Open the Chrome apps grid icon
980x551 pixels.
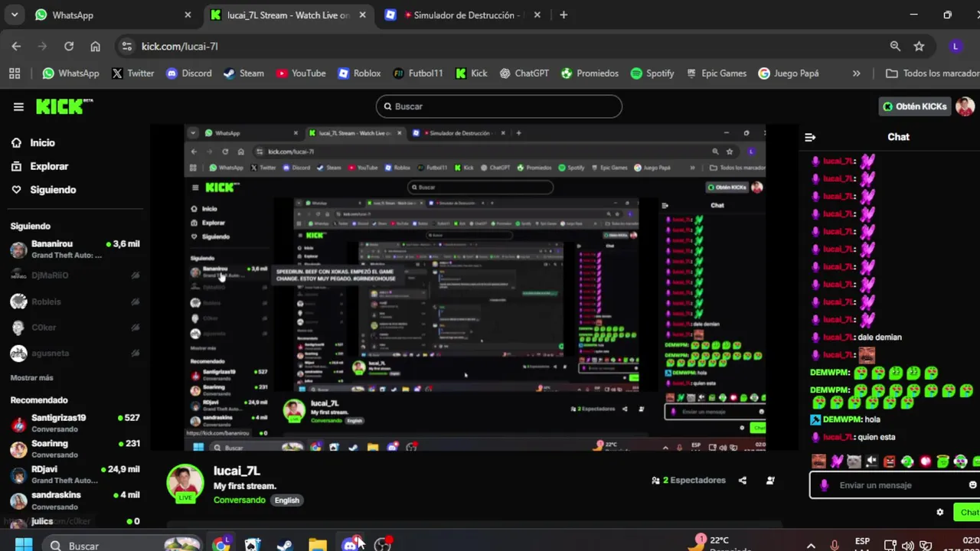click(x=15, y=73)
